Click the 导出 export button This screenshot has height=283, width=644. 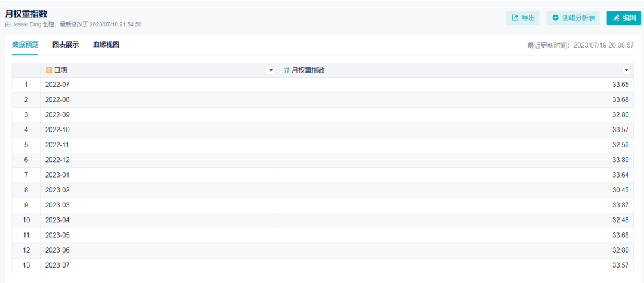(x=522, y=18)
